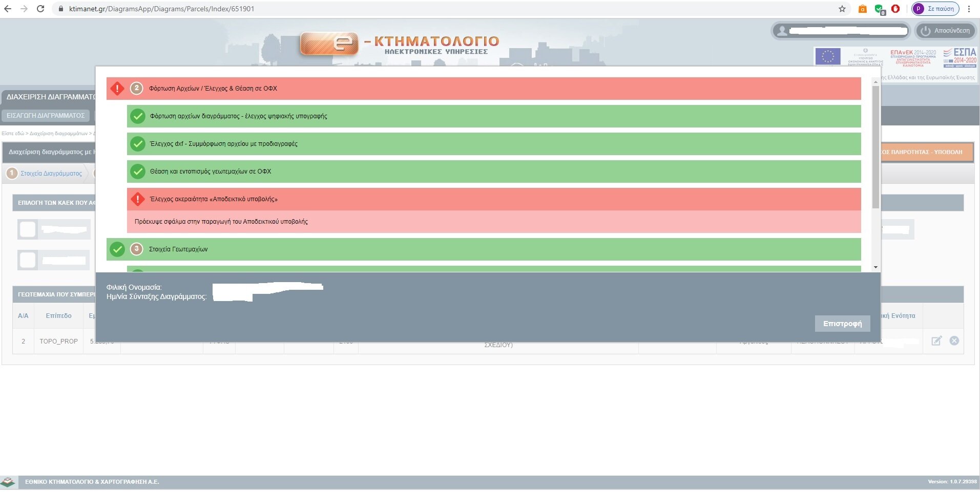
Task: Click the e-Κτηματολόγιο logo
Action: point(400,44)
